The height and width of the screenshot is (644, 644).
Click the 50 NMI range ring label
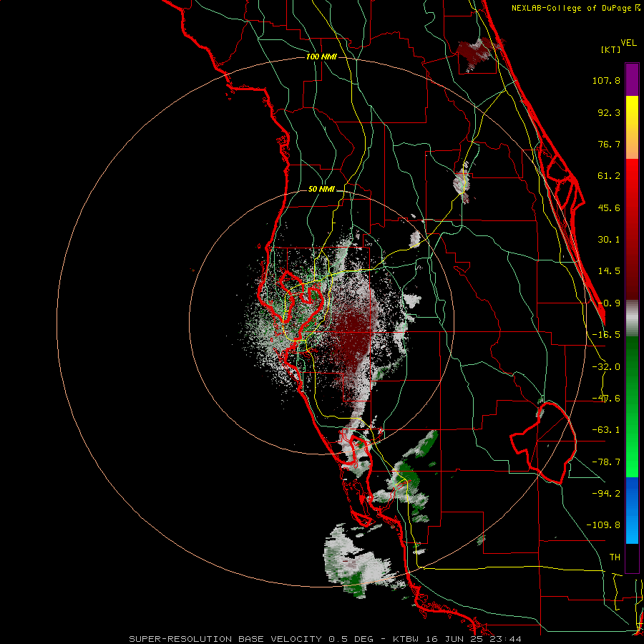click(x=321, y=190)
